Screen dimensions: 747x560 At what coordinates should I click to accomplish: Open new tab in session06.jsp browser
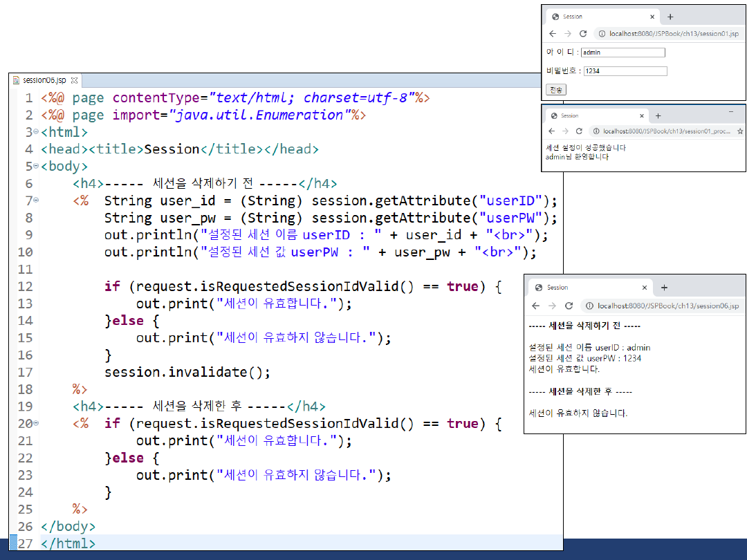coord(664,288)
